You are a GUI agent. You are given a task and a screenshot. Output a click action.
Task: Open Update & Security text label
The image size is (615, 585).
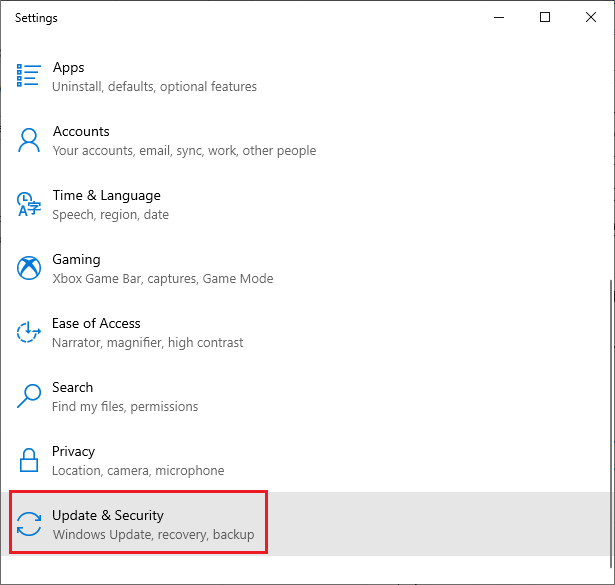108,516
